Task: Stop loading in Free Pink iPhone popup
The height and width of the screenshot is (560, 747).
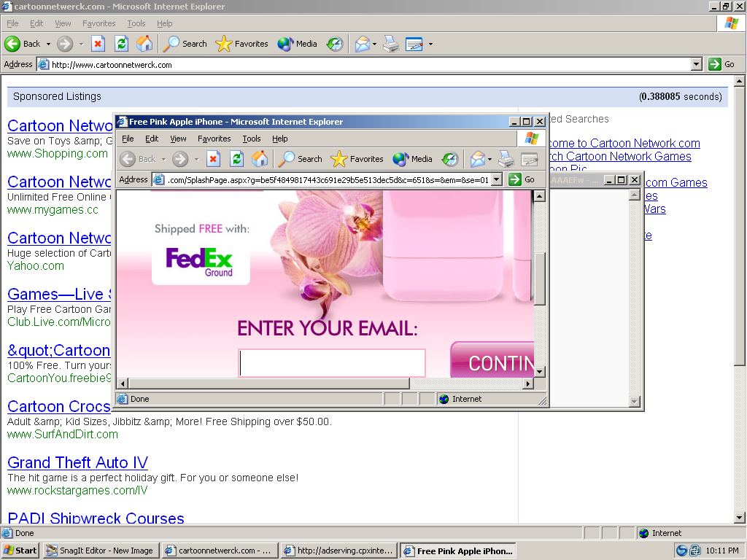Action: (214, 159)
